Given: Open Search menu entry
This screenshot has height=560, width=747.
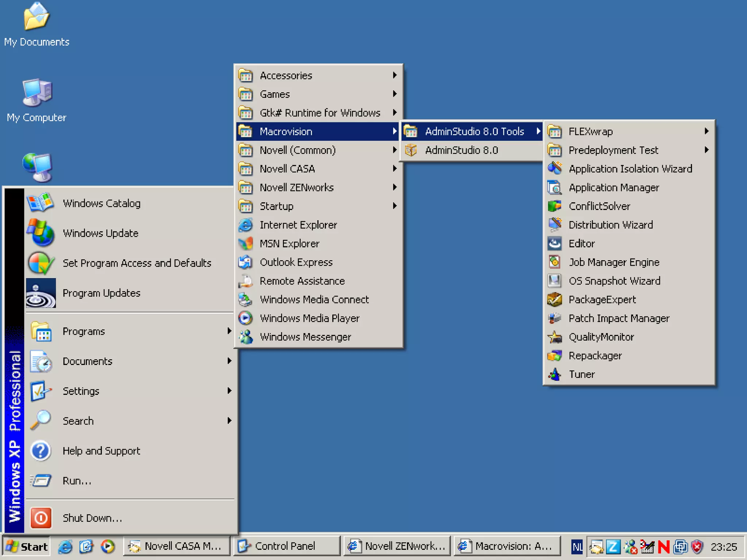Looking at the screenshot, I should click(x=130, y=421).
